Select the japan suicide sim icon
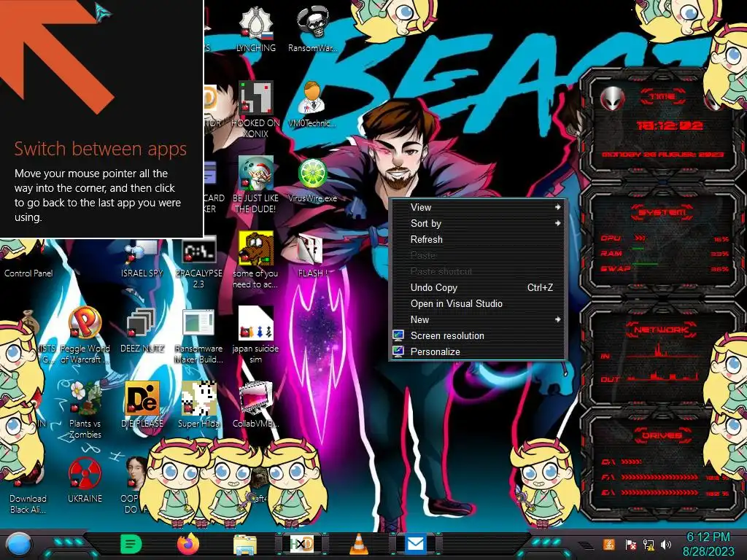This screenshot has width=747, height=560. click(x=256, y=335)
